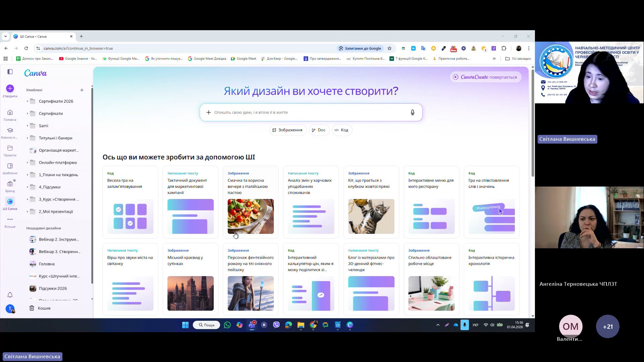
Task: Expand the Сертифікати 2026 folder arrow
Action: 28,101
